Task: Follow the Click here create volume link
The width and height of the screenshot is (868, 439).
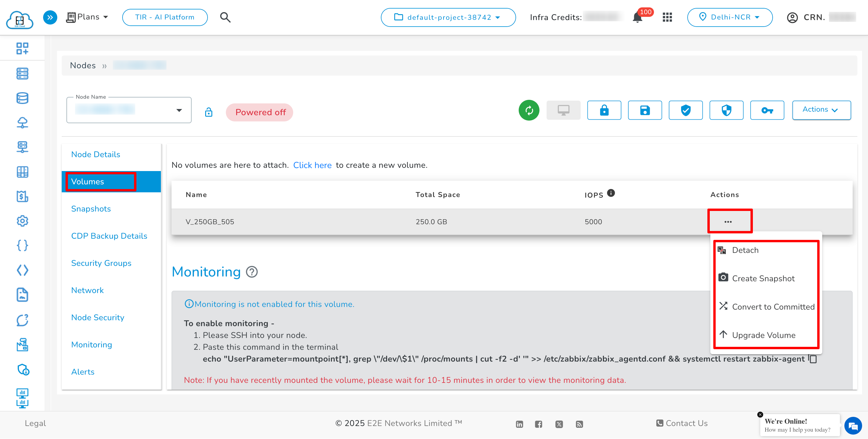Action: (x=312, y=165)
